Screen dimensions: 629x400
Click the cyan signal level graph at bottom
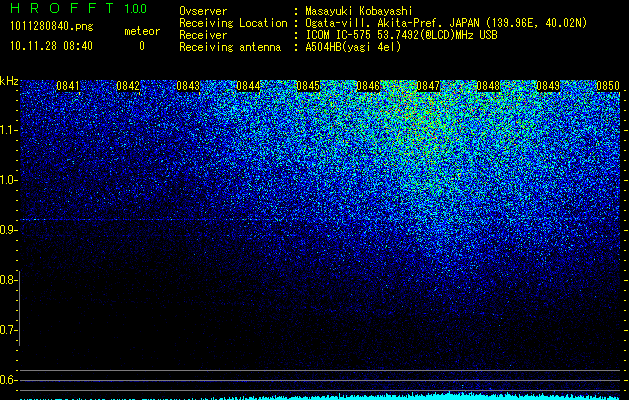[320, 396]
